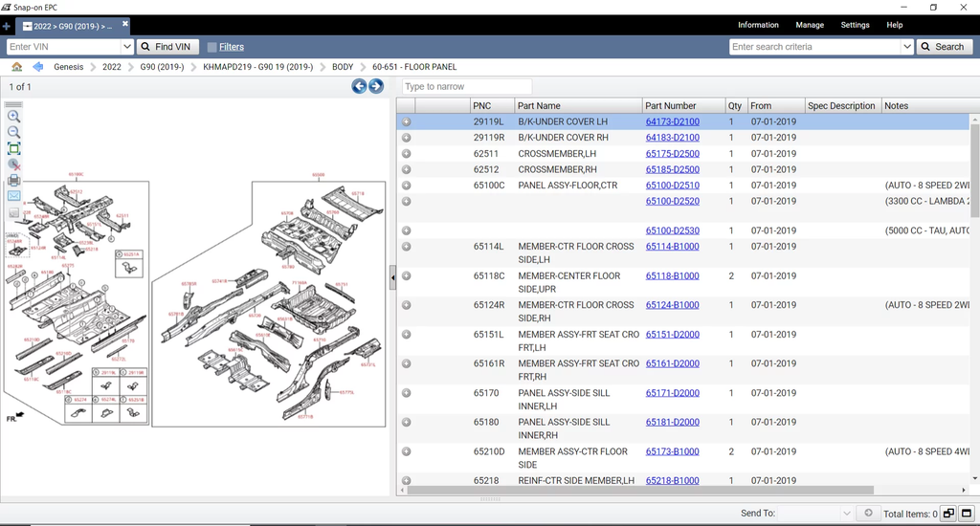Open the Enter VIN dropdown arrow
This screenshot has height=526, width=980.
pos(127,47)
